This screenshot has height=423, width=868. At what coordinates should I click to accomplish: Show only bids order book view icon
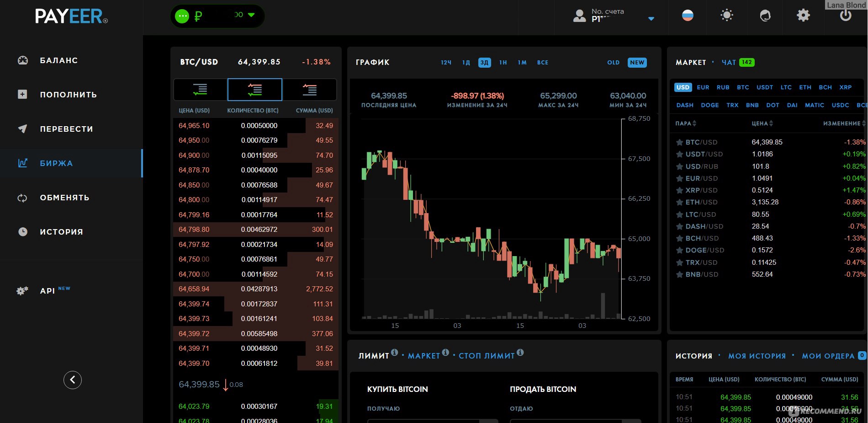click(200, 90)
